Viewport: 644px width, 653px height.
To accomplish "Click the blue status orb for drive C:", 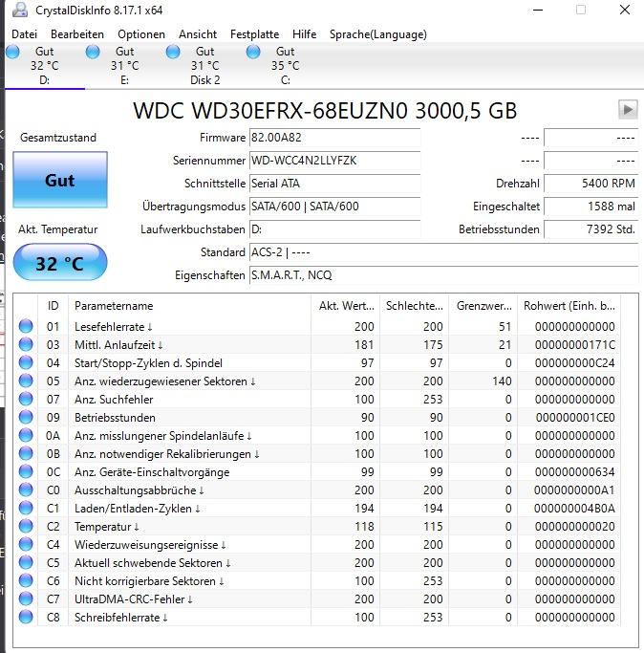I will pyautogui.click(x=253, y=52).
